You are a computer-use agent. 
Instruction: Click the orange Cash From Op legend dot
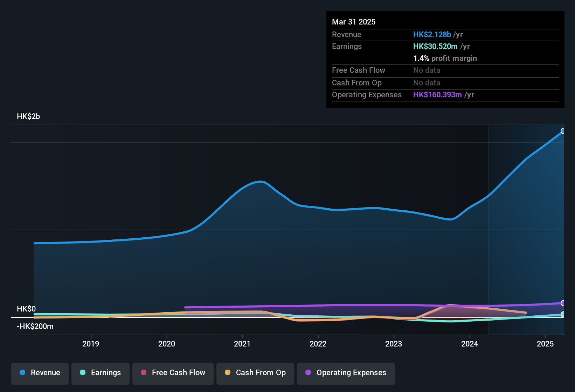228,372
